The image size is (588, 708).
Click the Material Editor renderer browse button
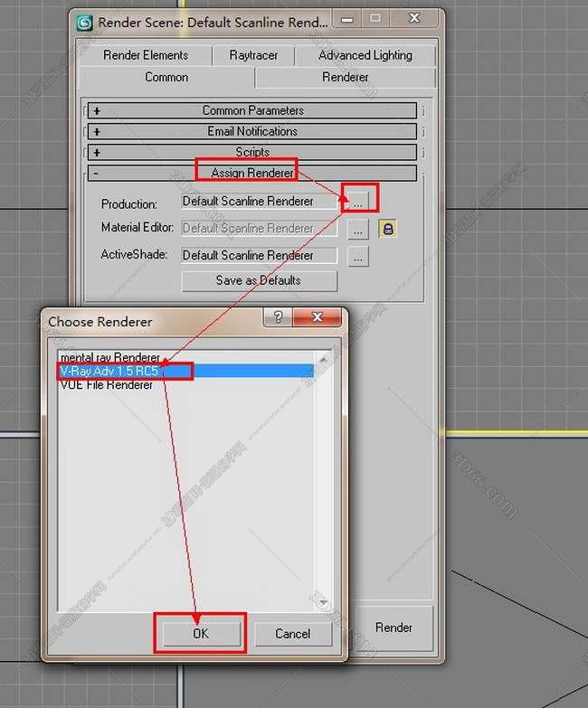point(358,230)
